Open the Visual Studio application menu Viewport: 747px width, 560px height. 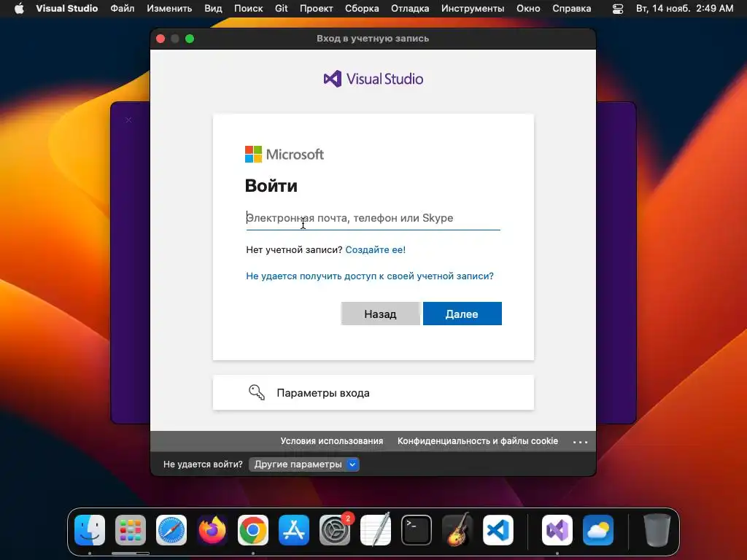(66, 8)
